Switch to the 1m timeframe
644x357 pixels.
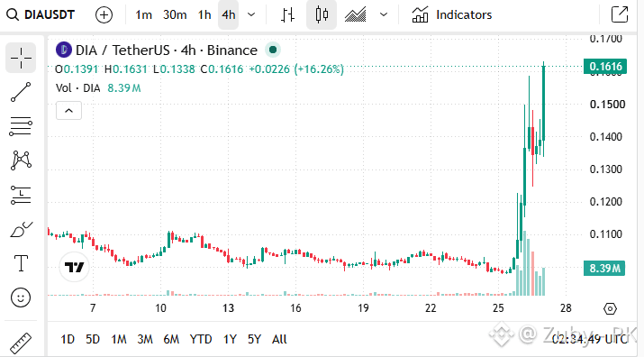click(144, 14)
